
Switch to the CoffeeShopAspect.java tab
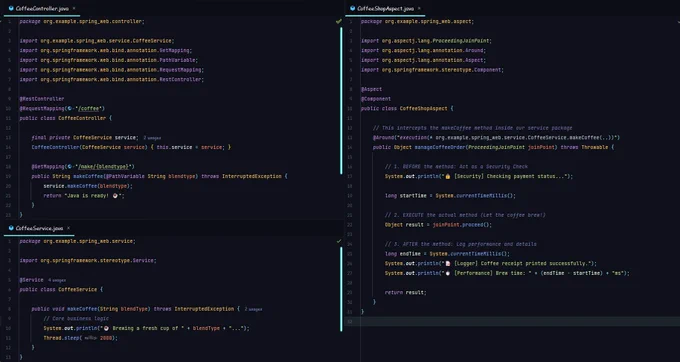pos(385,9)
